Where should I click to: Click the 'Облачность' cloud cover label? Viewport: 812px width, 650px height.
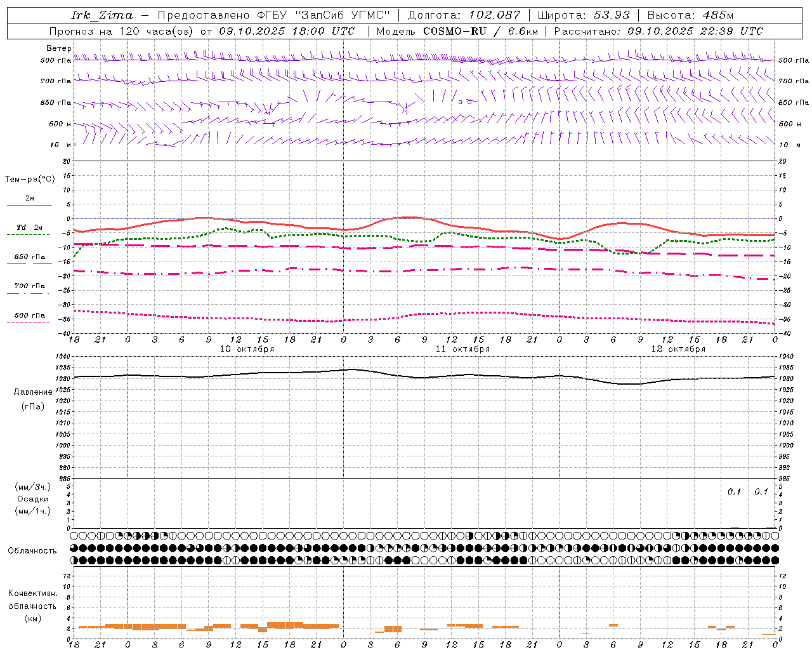point(32,551)
